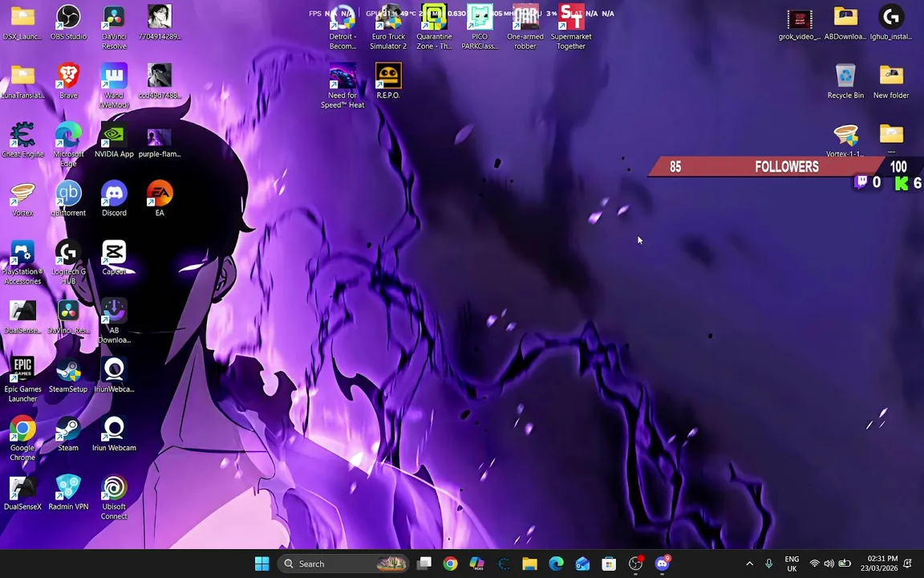This screenshot has width=924, height=578.
Task: Select the ABDownloa... folder
Action: pos(845,23)
